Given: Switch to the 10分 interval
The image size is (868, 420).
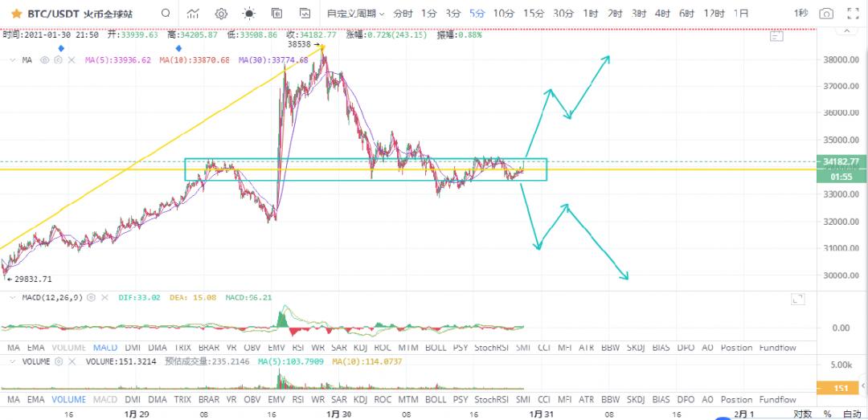Looking at the screenshot, I should 504,14.
